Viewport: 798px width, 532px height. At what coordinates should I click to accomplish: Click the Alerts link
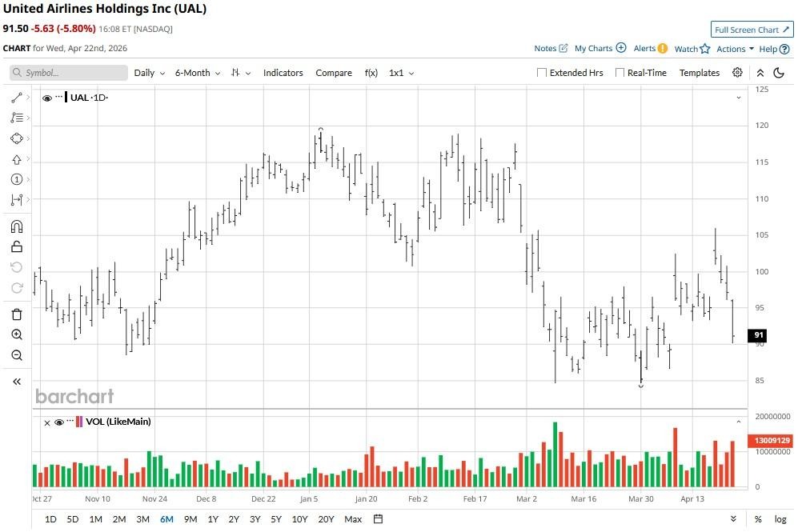tap(644, 48)
